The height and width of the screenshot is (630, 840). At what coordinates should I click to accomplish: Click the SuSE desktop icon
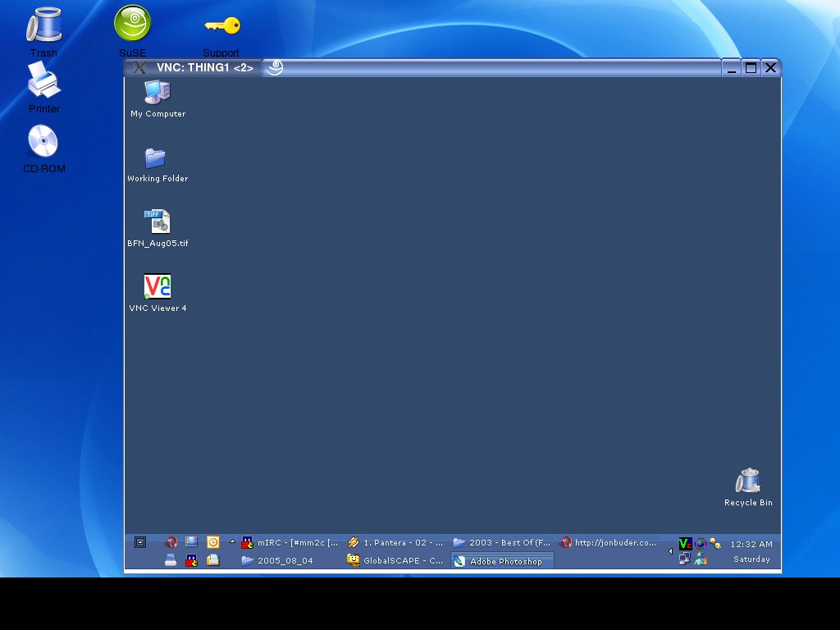click(132, 24)
